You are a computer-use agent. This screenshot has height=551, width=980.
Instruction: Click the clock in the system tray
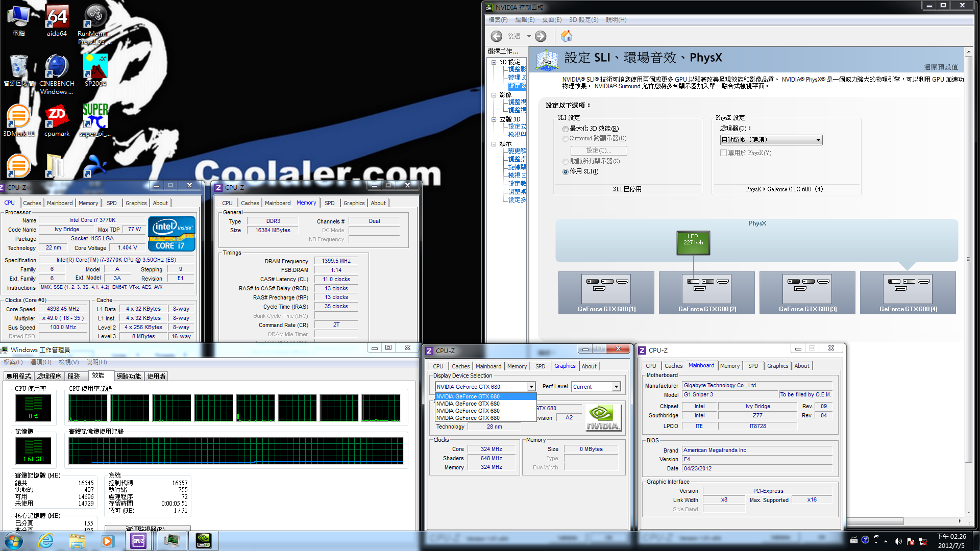coord(952,541)
